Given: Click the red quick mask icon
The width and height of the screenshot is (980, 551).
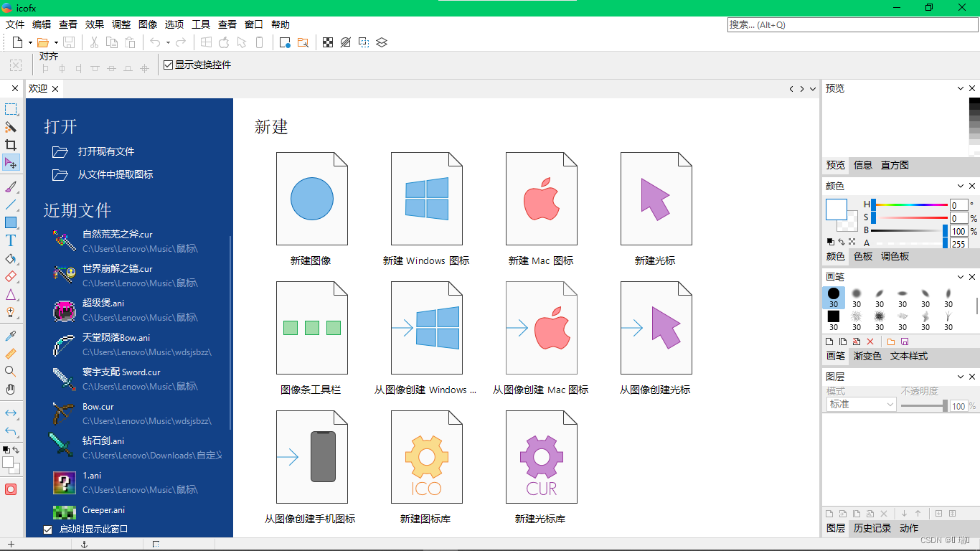Looking at the screenshot, I should 11,489.
